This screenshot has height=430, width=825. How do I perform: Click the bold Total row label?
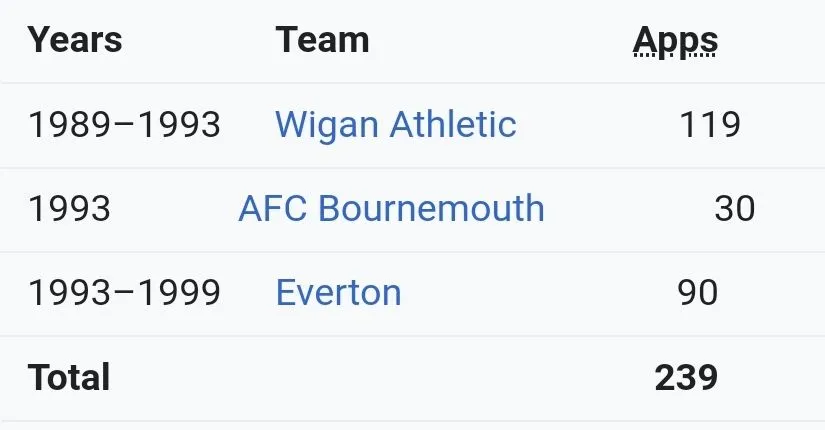pos(69,377)
